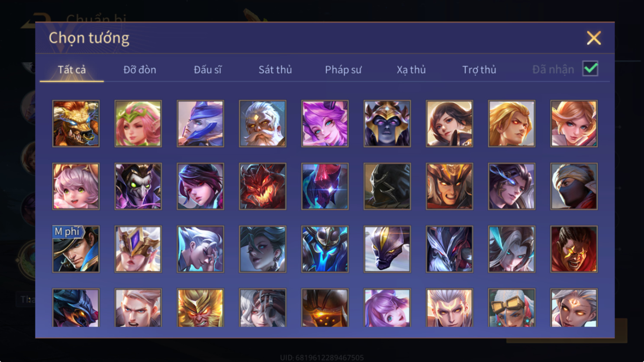The width and height of the screenshot is (644, 362).
Task: Select the red horned demon hero portrait
Action: (262, 186)
